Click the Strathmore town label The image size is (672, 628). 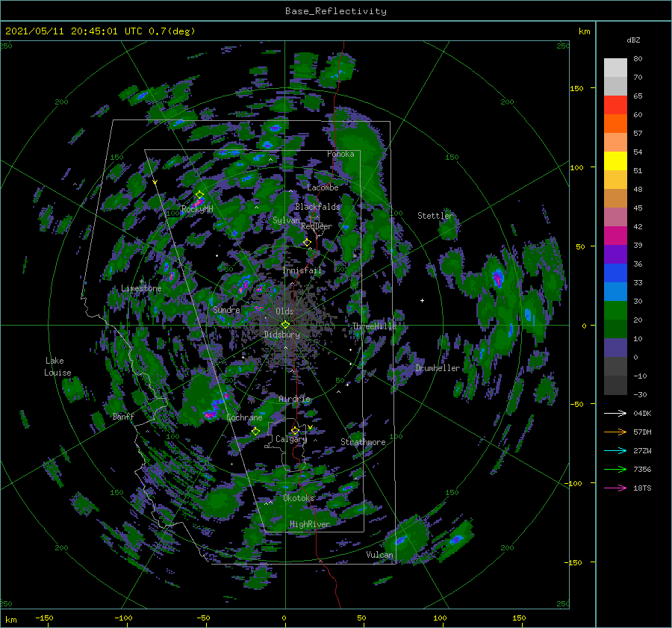point(363,441)
